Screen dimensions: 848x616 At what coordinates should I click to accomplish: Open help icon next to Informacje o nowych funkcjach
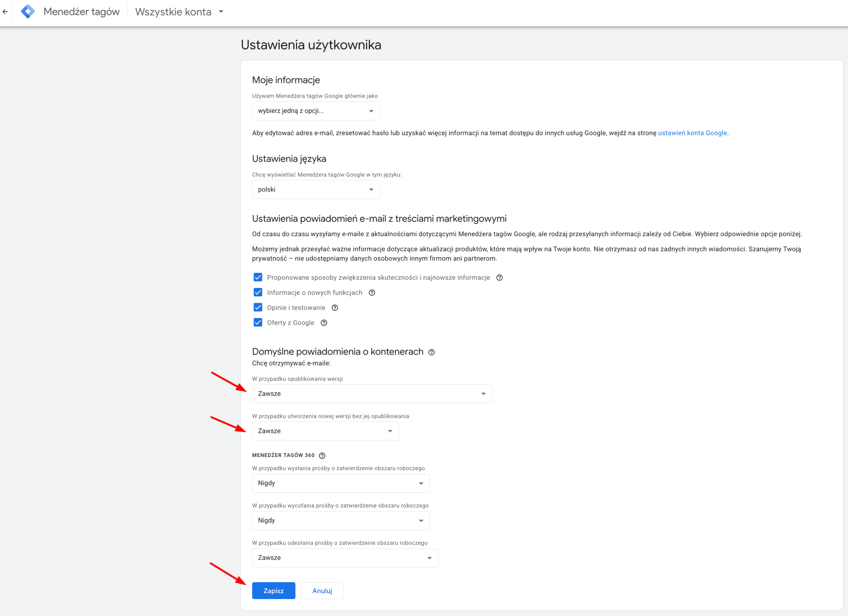[372, 293]
